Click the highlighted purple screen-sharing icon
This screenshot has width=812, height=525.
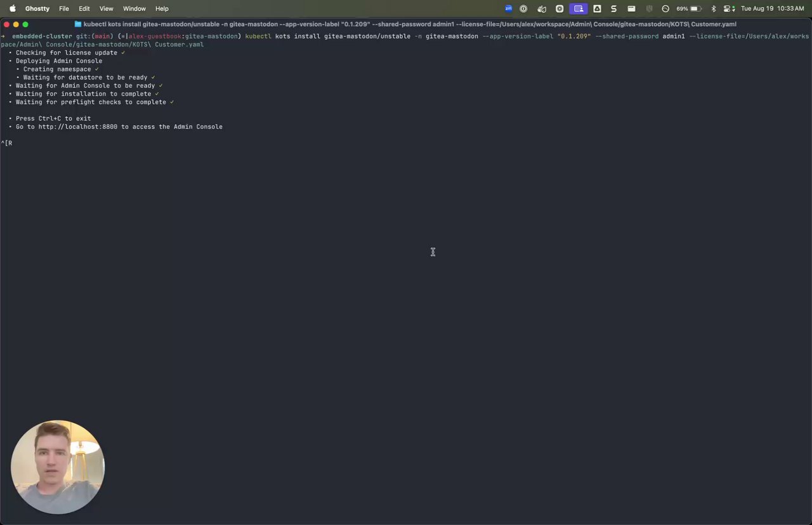pyautogui.click(x=579, y=9)
